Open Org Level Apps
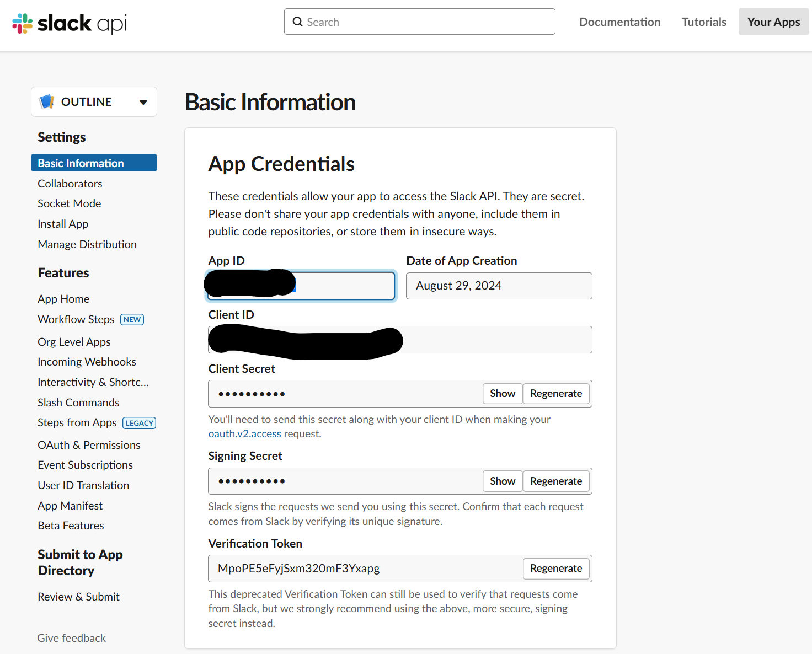Viewport: 812px width, 654px height. click(74, 342)
